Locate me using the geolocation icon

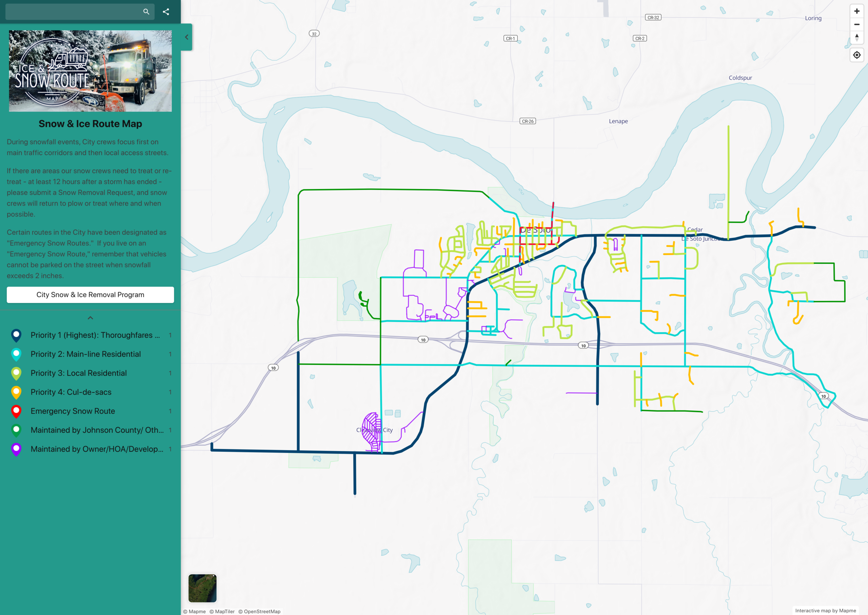point(857,55)
